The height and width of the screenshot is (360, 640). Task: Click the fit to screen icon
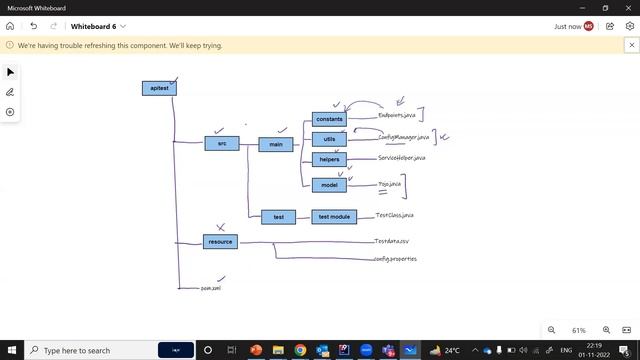(x=627, y=330)
